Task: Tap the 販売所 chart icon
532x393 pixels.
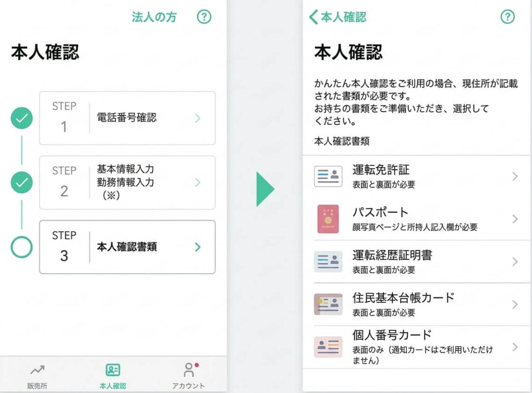Action: coord(37,369)
